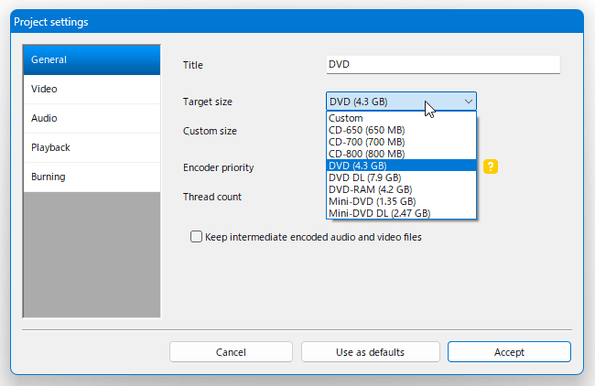Click the yellow question mark help icon
Screen dimensions: 595x386
[490, 167]
